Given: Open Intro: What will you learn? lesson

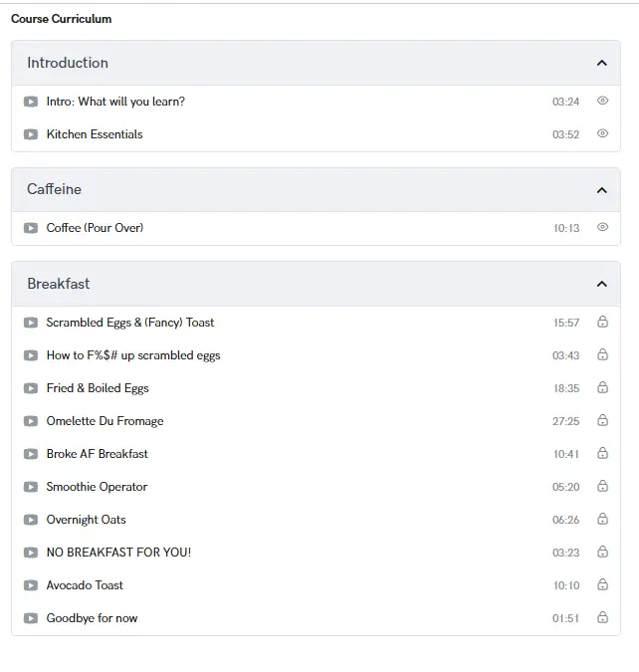Looking at the screenshot, I should [115, 102].
